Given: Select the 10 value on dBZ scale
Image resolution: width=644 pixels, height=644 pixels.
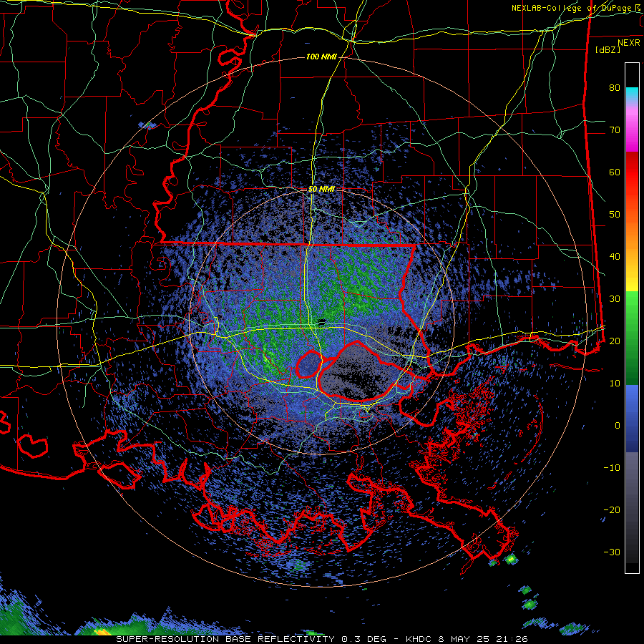Looking at the screenshot, I should click(x=615, y=384).
